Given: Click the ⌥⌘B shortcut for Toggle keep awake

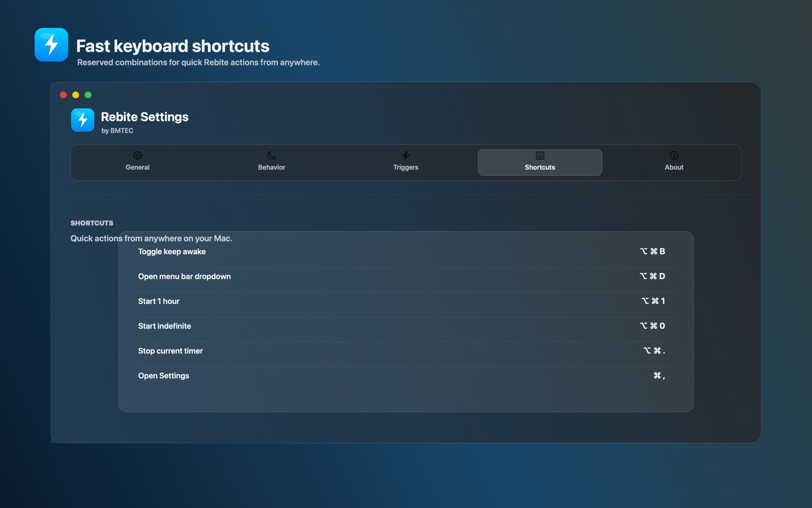Looking at the screenshot, I should [x=652, y=251].
